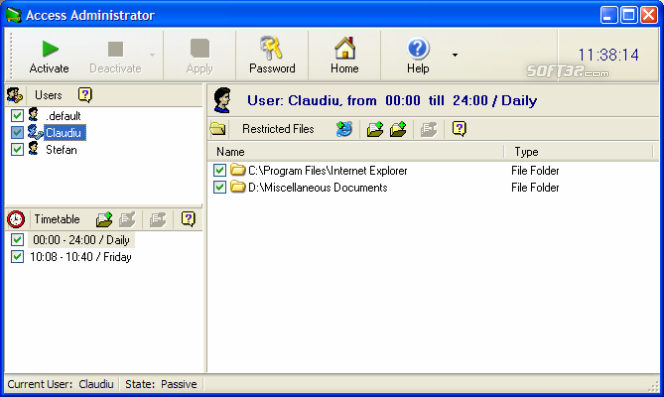This screenshot has width=664, height=397.
Task: Select the .default user
Action: pos(63,116)
